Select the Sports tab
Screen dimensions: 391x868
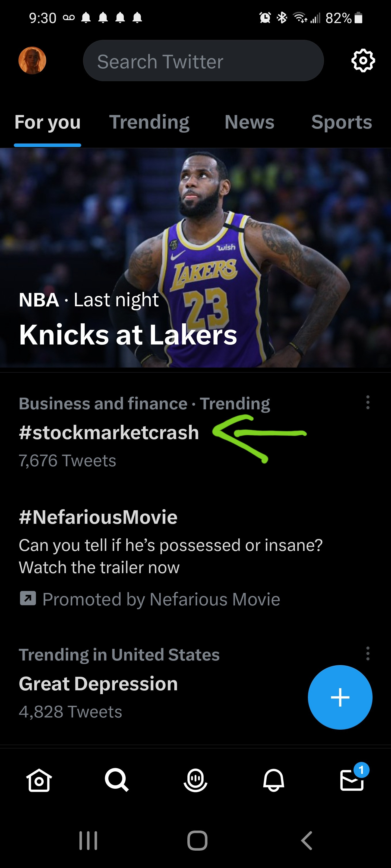tap(341, 122)
